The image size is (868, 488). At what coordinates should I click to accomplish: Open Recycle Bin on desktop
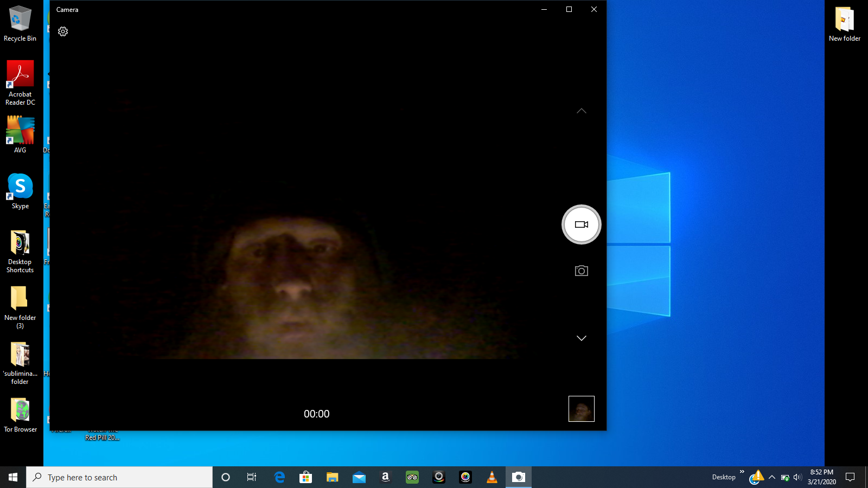pyautogui.click(x=20, y=24)
